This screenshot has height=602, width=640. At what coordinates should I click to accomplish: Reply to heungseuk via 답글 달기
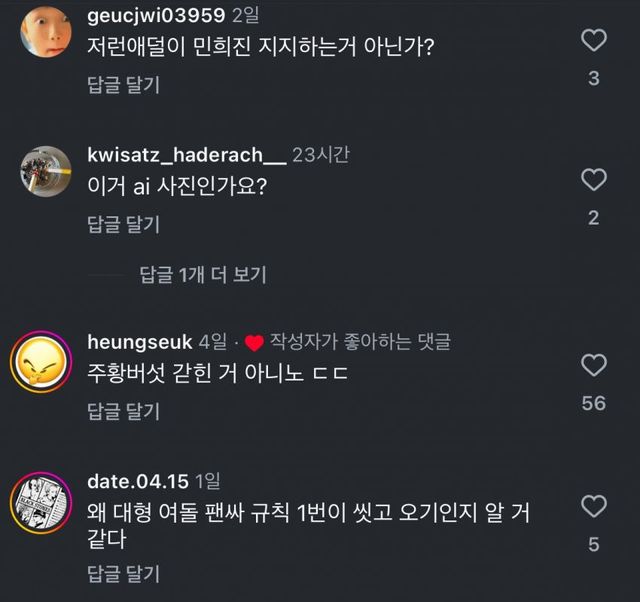point(123,411)
